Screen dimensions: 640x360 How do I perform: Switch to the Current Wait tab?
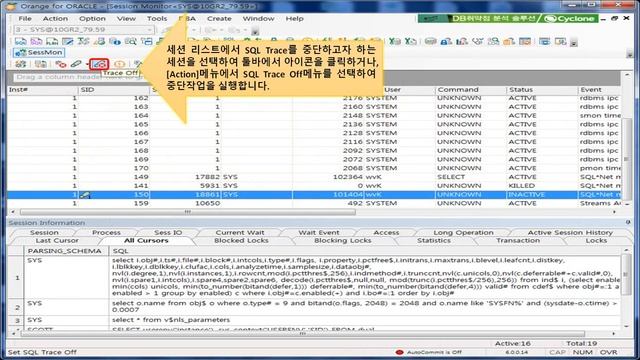tap(240, 232)
